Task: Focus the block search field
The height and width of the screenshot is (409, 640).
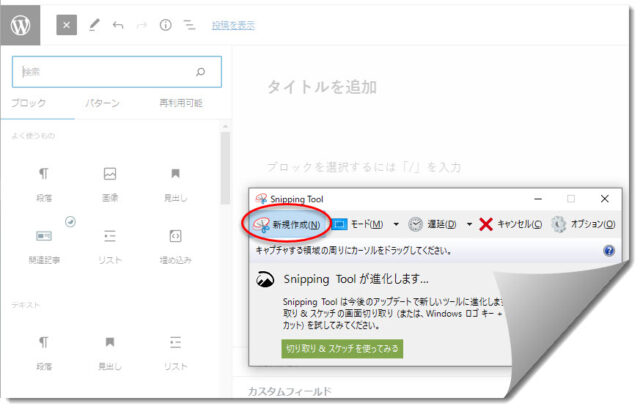Action: click(x=117, y=72)
